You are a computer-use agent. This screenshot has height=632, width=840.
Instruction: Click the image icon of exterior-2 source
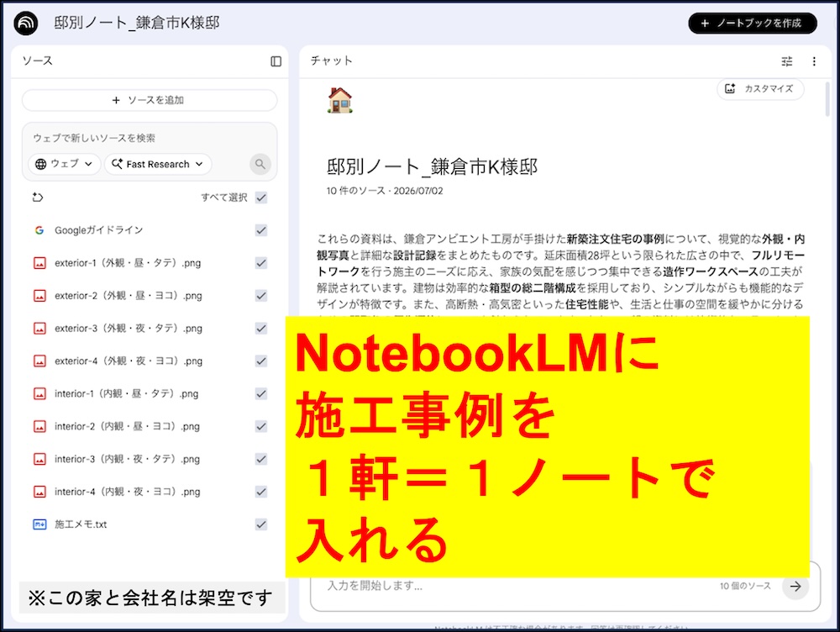(39, 295)
